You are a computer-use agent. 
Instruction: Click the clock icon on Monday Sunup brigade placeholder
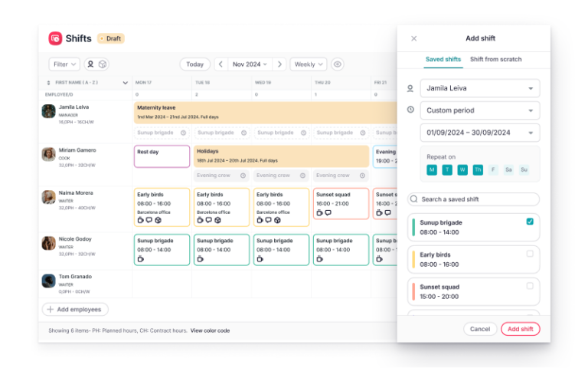point(183,133)
